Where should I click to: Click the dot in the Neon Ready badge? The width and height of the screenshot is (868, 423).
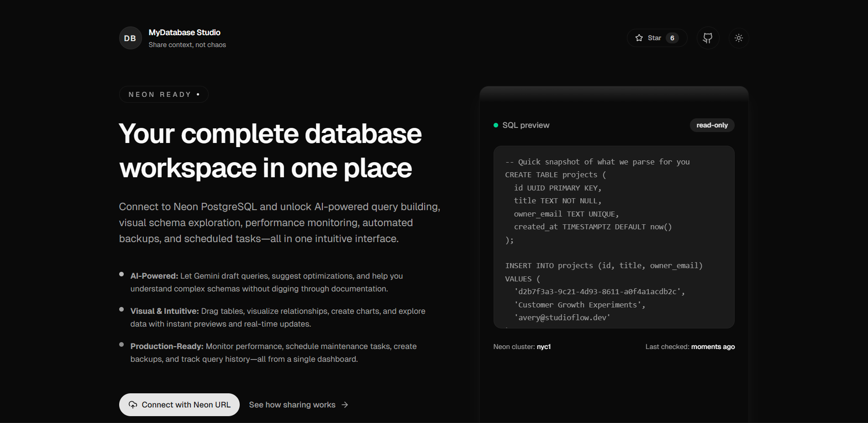(198, 95)
